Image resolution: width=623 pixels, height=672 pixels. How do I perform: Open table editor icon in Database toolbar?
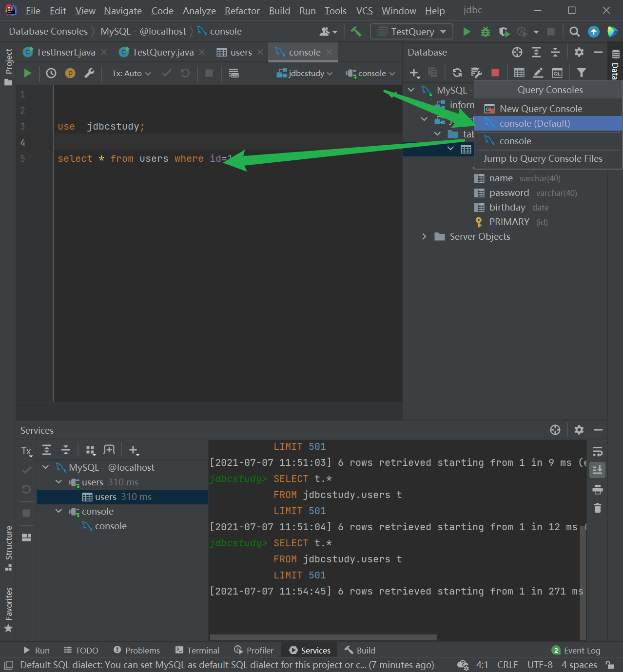tap(519, 73)
